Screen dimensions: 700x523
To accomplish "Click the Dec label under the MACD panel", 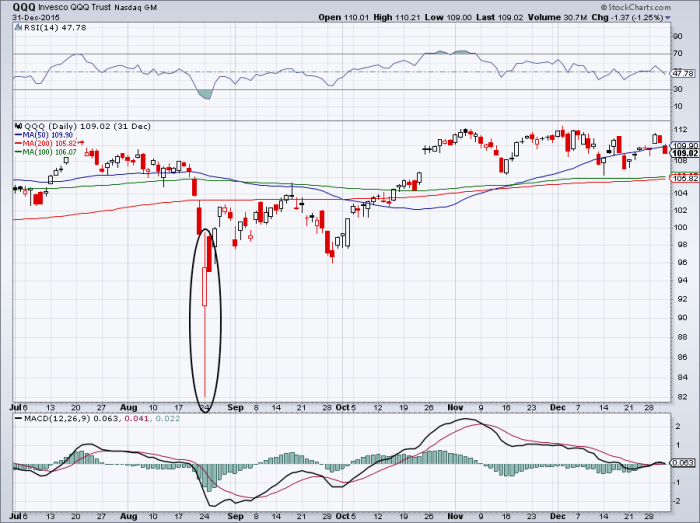I will point(558,516).
